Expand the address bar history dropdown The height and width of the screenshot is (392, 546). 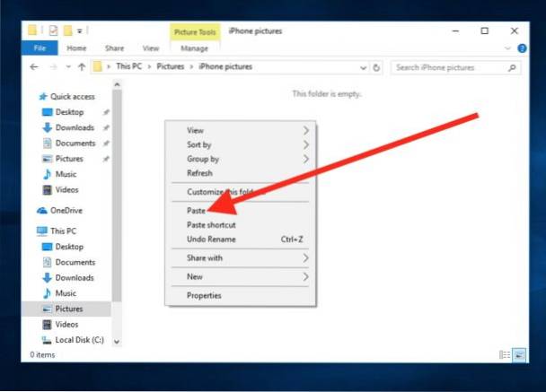click(363, 67)
